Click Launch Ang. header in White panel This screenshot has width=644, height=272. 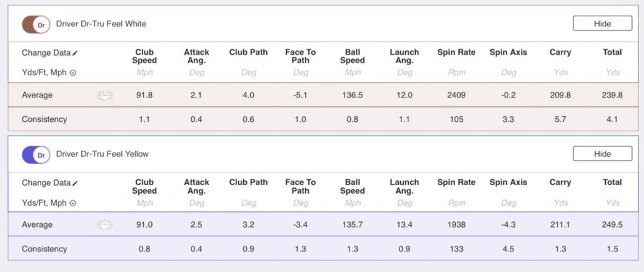pos(405,56)
